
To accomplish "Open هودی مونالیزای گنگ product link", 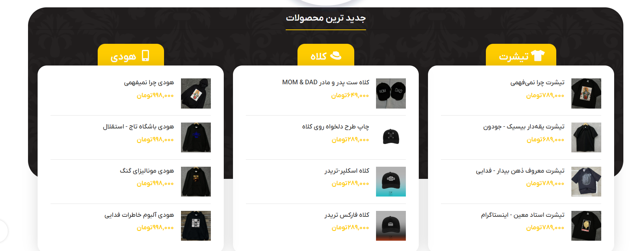I will tap(147, 171).
